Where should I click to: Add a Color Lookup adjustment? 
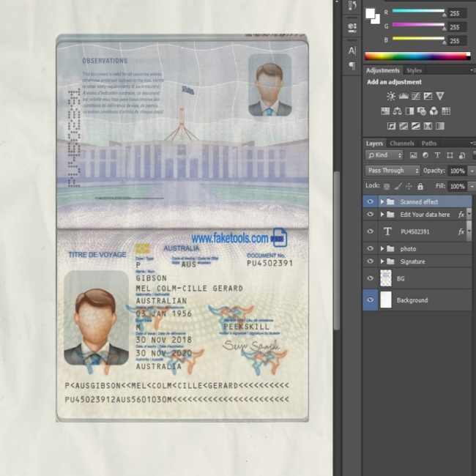click(x=446, y=111)
